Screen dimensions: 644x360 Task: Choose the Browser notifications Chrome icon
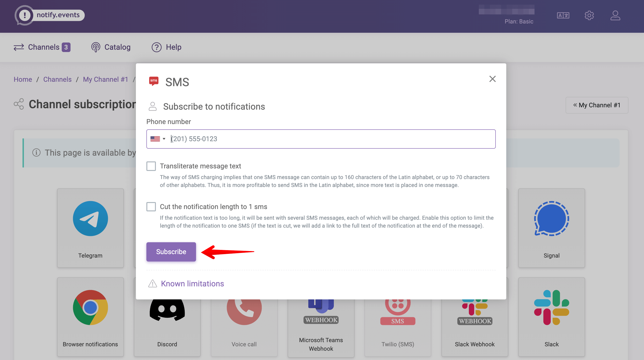pos(90,308)
